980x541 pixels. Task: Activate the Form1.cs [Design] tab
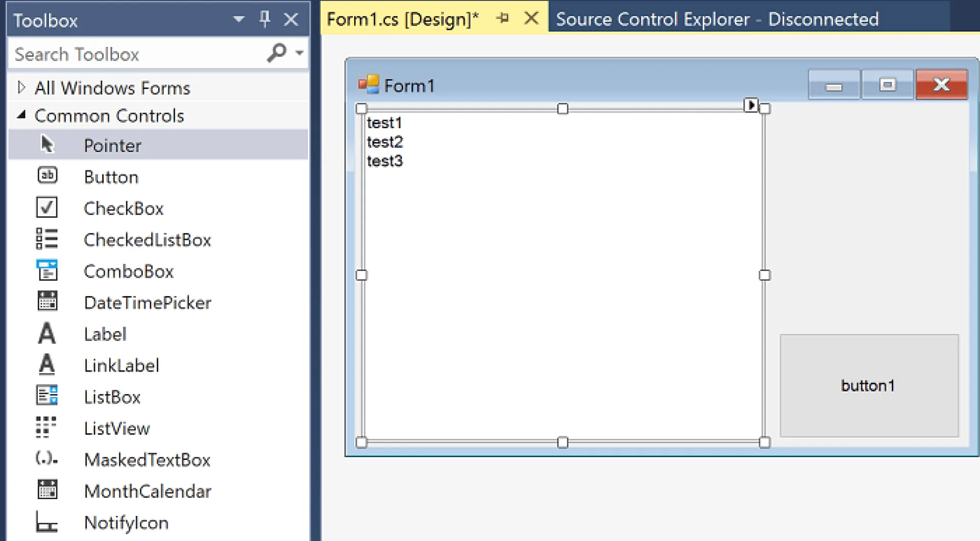[402, 19]
